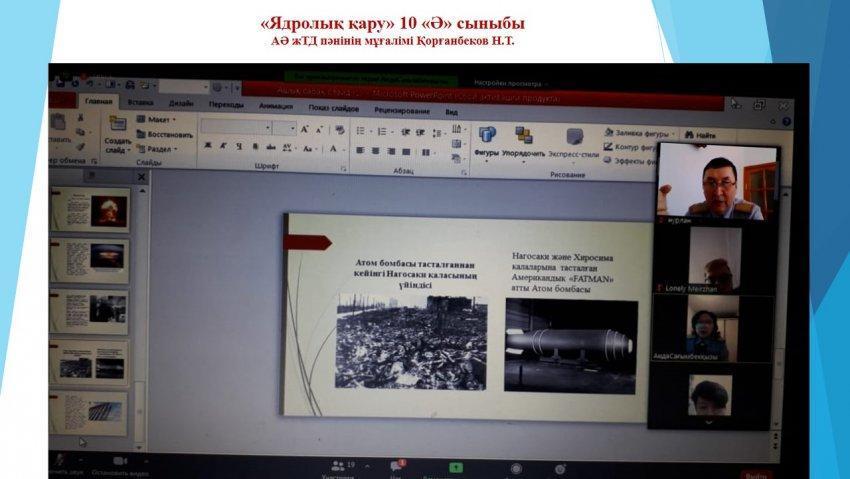This screenshot has height=479, width=850.
Task: Open the font color picker
Action: point(333,149)
